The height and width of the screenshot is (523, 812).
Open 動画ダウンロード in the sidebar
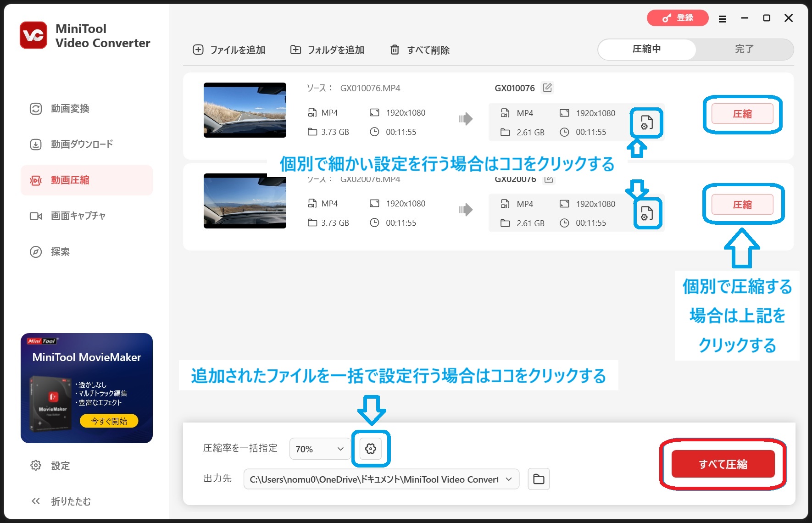[x=81, y=145]
